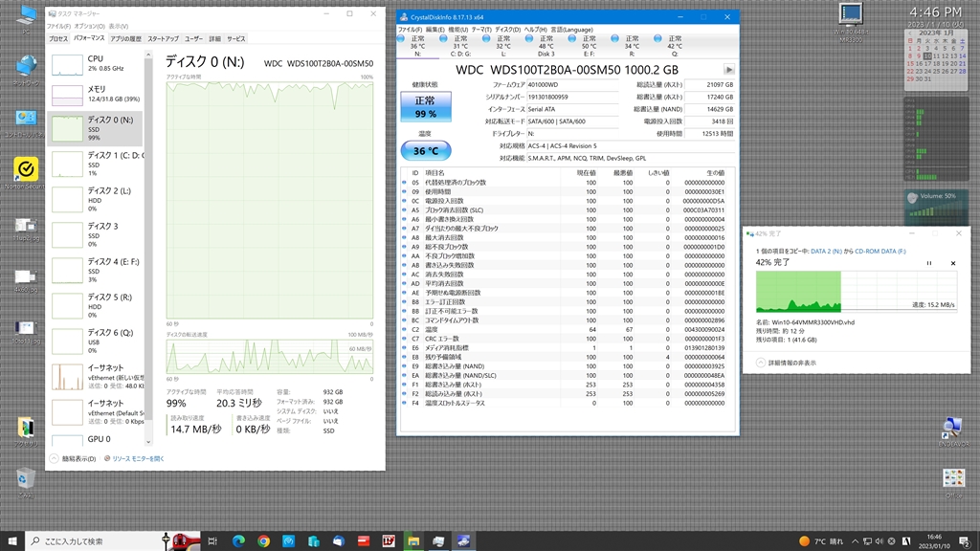
Task: Collapse Task Manager via 簡易表示(D)
Action: (x=73, y=458)
